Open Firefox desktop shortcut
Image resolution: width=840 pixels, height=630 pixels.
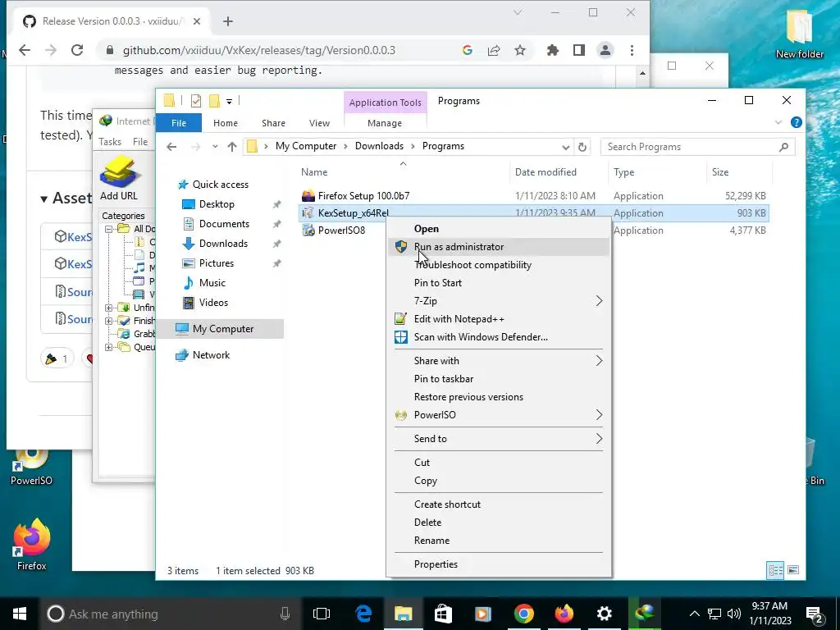(31, 546)
